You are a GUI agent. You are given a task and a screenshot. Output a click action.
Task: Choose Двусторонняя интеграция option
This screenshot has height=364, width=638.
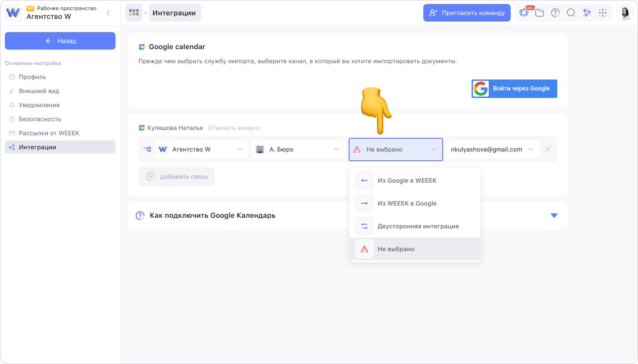point(418,226)
